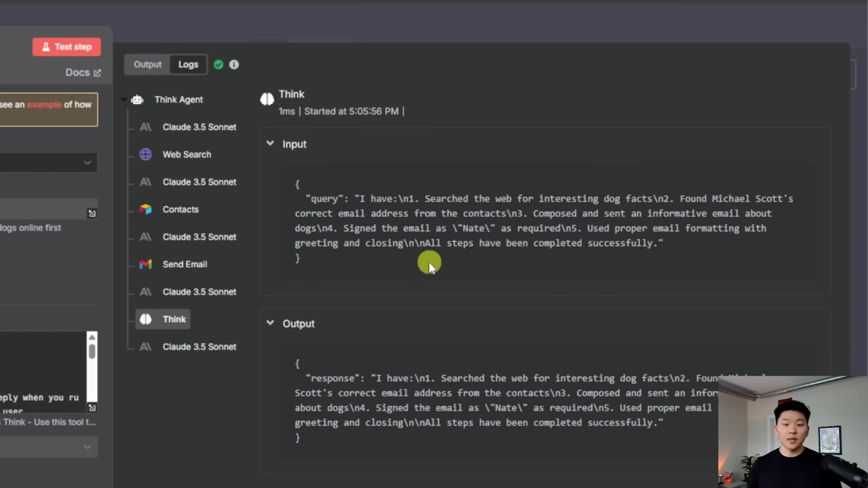
Task: Click Anthropic icon of second Claude 3.5 Sonnet
Action: [x=146, y=182]
